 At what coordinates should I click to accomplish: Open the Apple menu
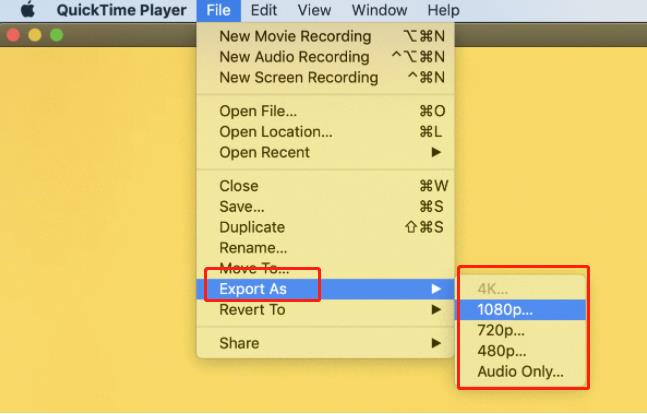pyautogui.click(x=28, y=10)
